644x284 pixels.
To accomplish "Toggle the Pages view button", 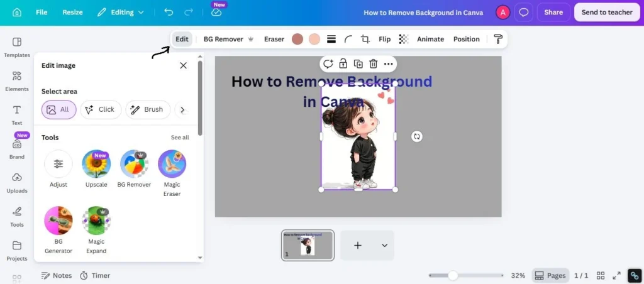I will (x=550, y=275).
